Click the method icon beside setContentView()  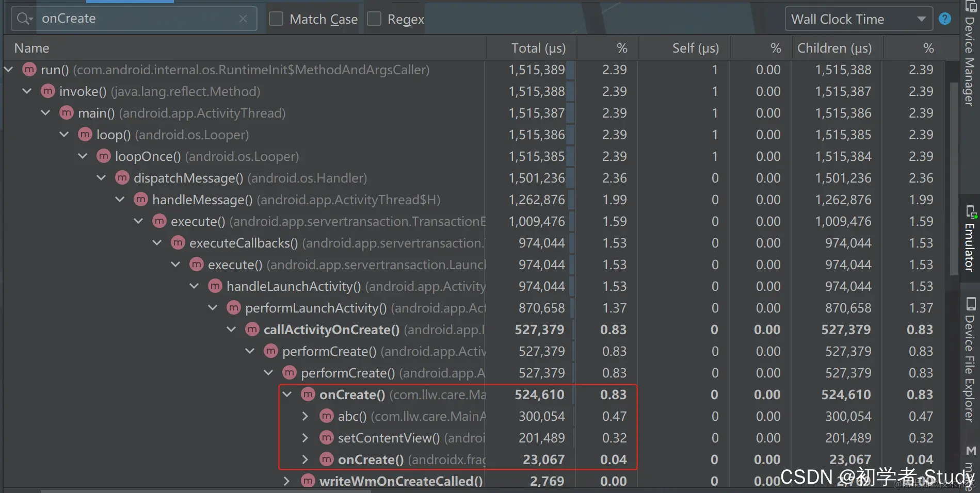point(327,437)
